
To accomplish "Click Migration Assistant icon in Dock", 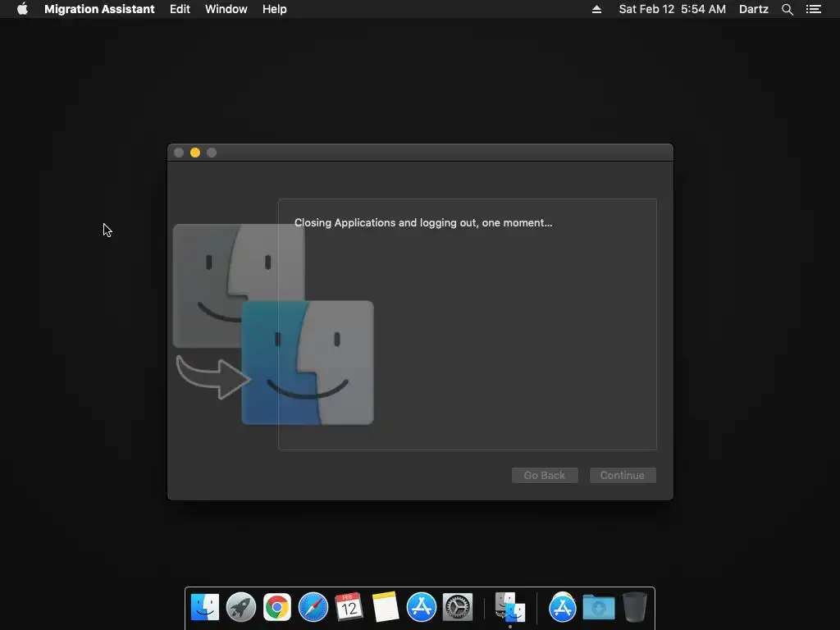I will [510, 607].
